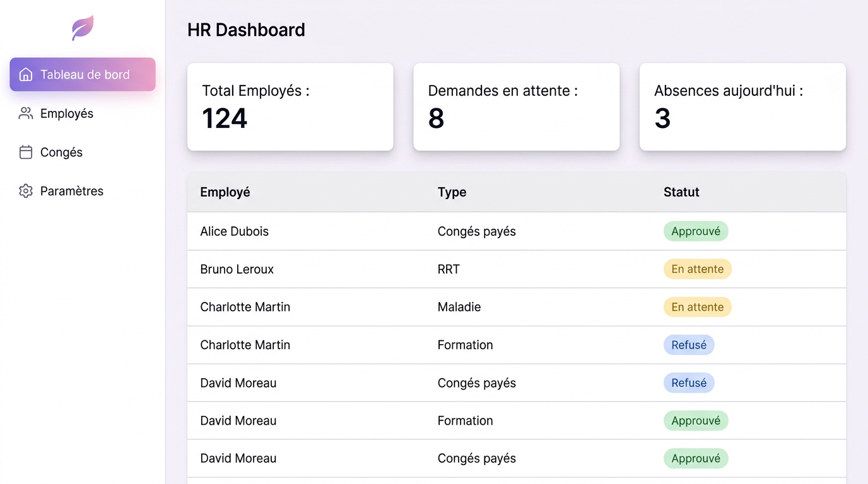Click the Employé column header
868x484 pixels.
[x=225, y=192]
